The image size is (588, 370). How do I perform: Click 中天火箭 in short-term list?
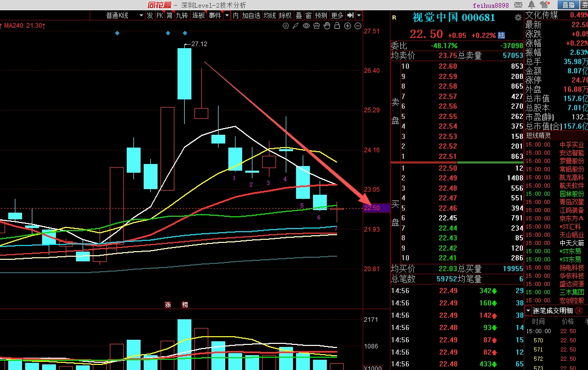[x=572, y=243]
